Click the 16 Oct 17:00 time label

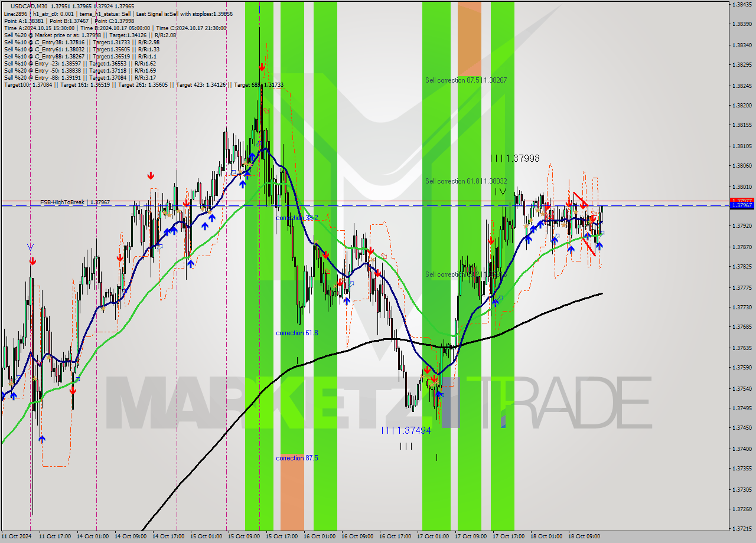pyautogui.click(x=396, y=537)
